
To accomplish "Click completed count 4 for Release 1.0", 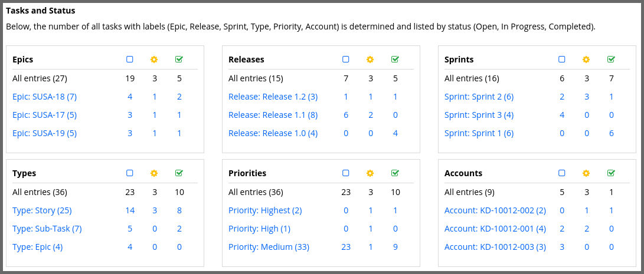I will pos(395,133).
